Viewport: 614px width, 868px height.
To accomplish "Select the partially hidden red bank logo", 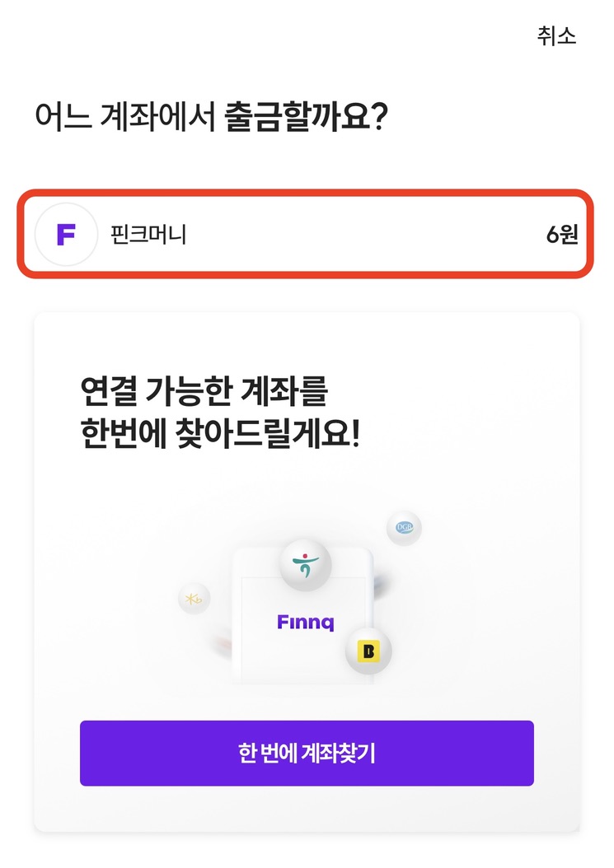I will [x=218, y=646].
